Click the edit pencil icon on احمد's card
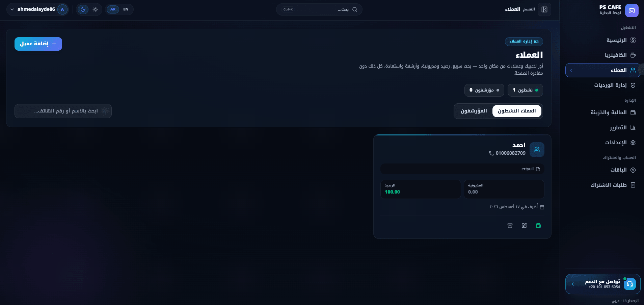The height and width of the screenshot is (305, 644). click(x=524, y=226)
